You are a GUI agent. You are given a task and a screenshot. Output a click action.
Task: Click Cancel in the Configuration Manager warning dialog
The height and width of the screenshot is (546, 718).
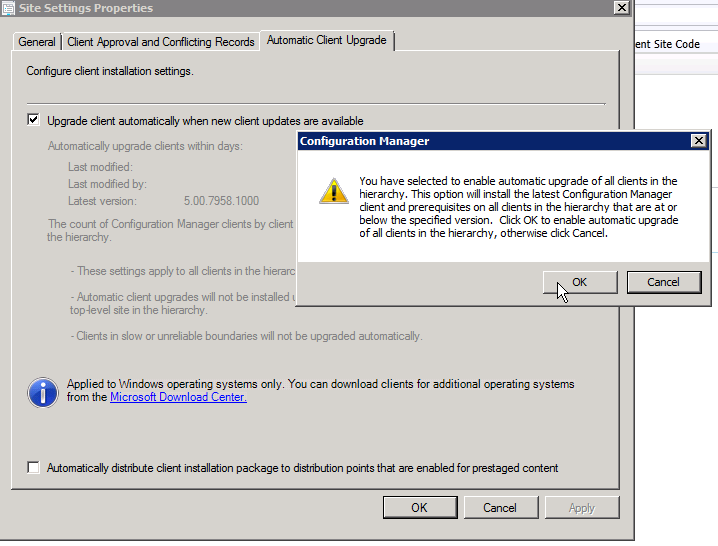coord(664,282)
